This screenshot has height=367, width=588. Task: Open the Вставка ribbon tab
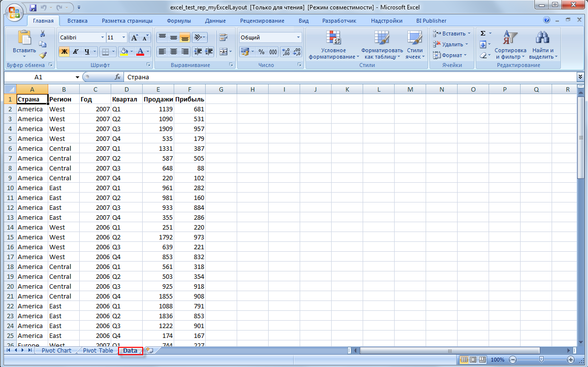[x=77, y=21]
